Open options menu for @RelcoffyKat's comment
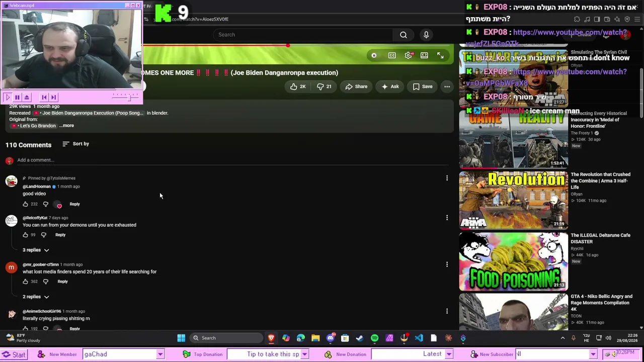 [447, 218]
